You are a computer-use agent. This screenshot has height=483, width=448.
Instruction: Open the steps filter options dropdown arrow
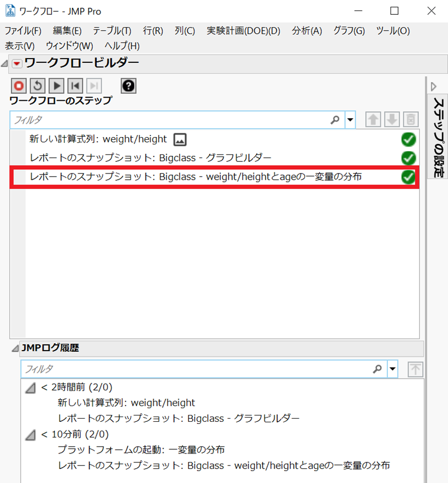pos(350,120)
